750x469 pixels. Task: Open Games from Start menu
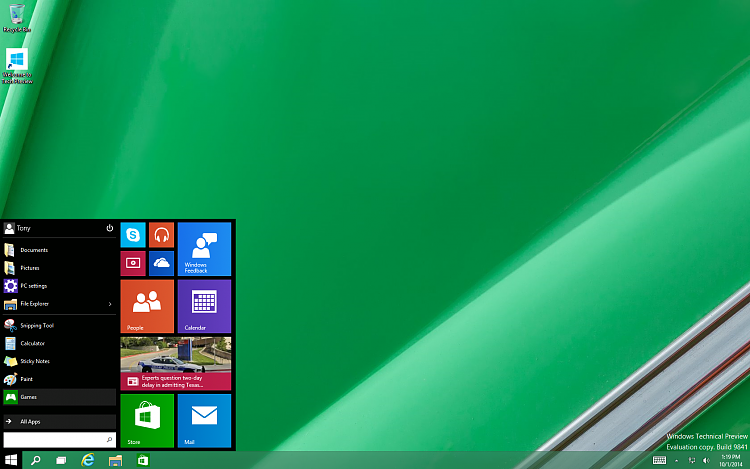tap(59, 397)
